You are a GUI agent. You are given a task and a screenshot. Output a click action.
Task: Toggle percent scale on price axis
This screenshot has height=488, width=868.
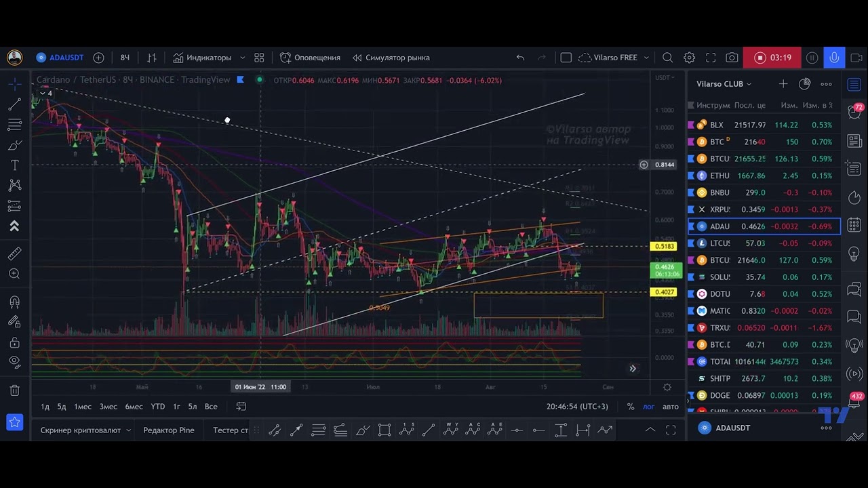pyautogui.click(x=631, y=407)
